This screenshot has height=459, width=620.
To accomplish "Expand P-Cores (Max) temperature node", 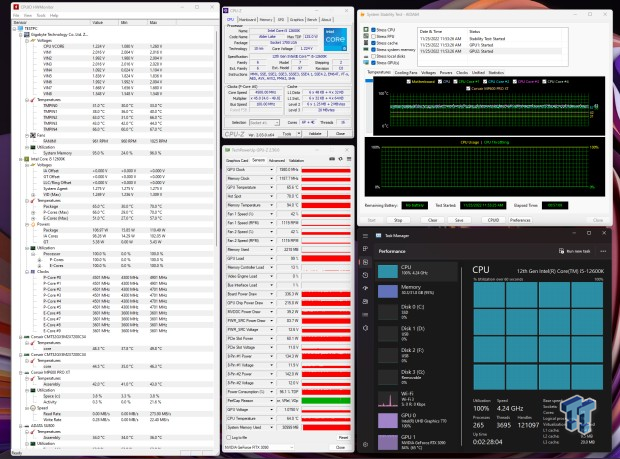I will (x=33, y=212).
